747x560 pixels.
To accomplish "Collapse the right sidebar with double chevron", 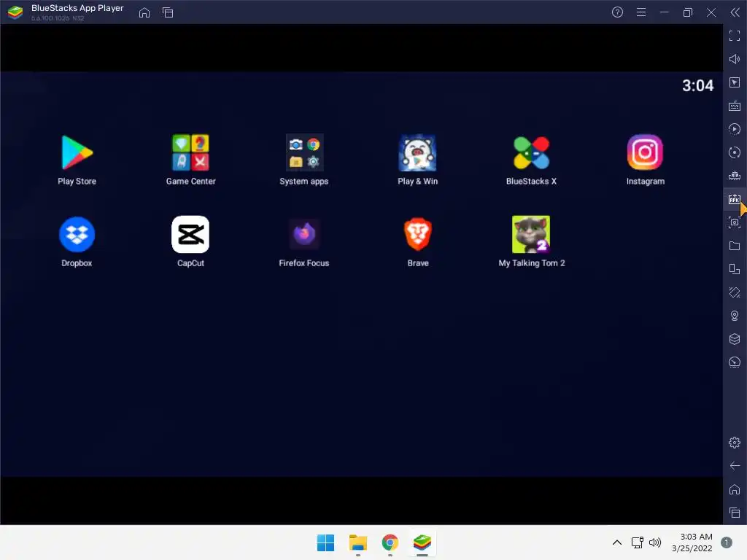I will [735, 12].
